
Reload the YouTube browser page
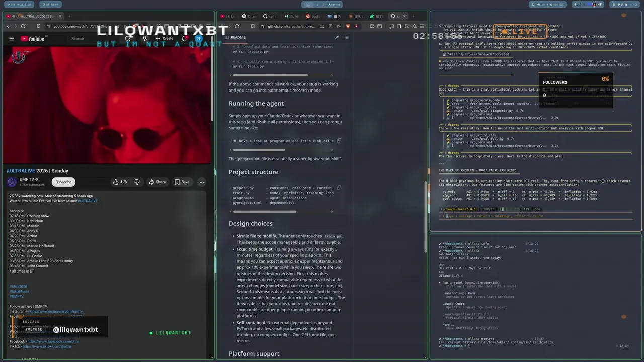coord(23,26)
